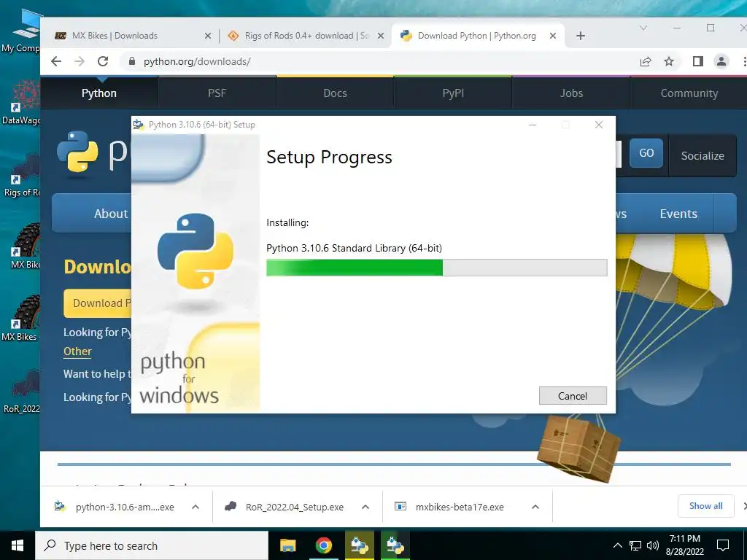Open the Jobs navigation item
The height and width of the screenshot is (560, 747).
point(571,93)
